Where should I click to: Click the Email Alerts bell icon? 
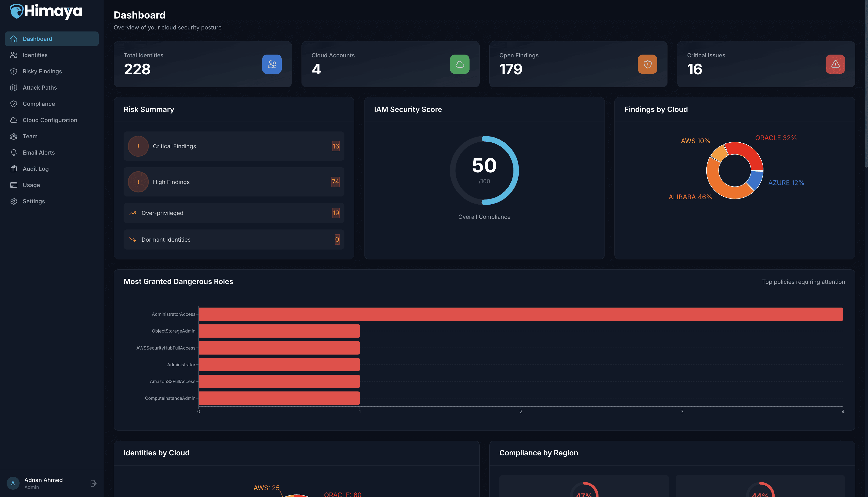pyautogui.click(x=14, y=152)
